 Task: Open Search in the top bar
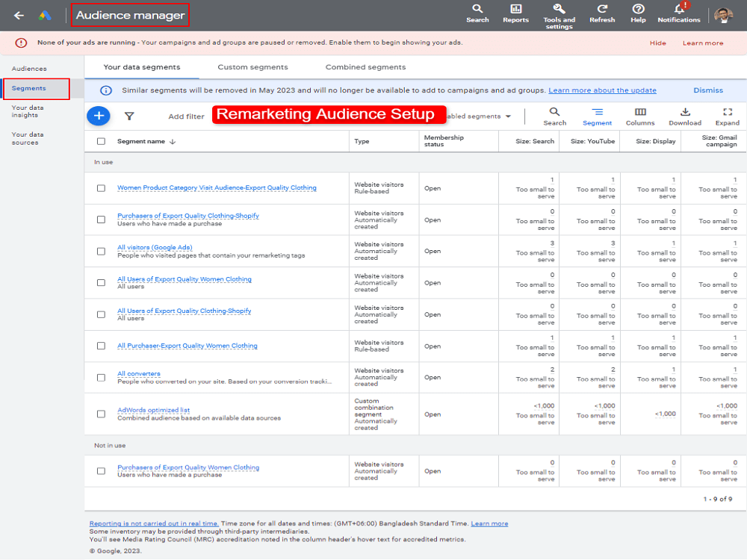point(477,13)
